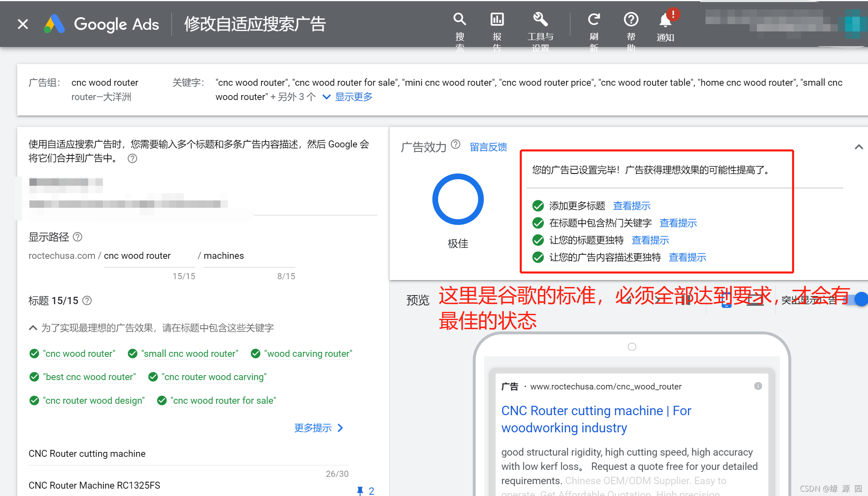Open the Reports icon in header
868x496 pixels.
pos(497,20)
